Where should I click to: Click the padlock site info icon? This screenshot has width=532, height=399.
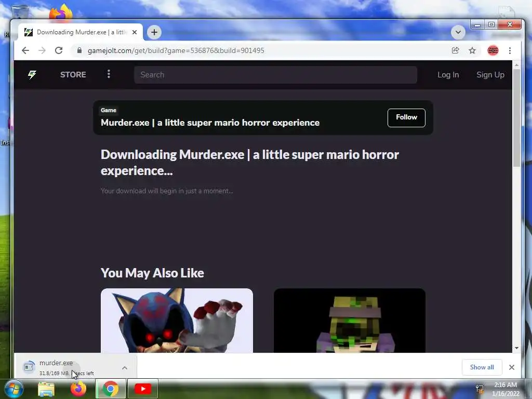click(x=79, y=50)
